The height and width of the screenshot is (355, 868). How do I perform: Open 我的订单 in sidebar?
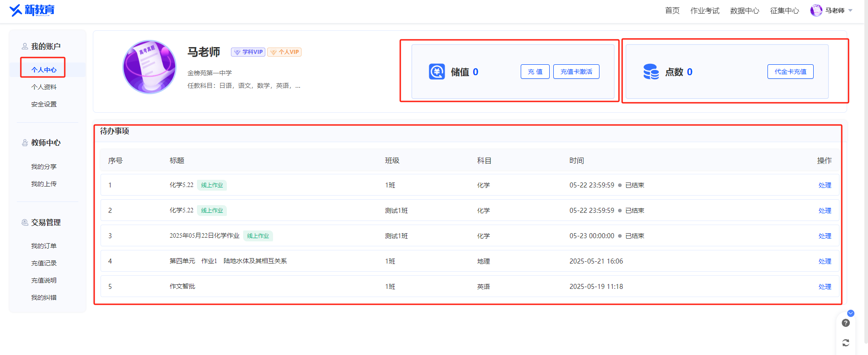44,246
